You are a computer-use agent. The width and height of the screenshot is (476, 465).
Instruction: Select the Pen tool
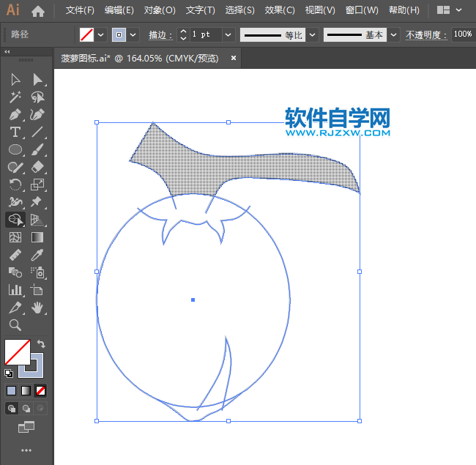15,114
